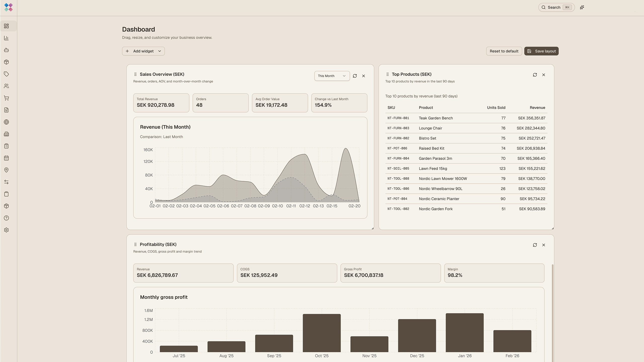Refresh the Profitability widget
The height and width of the screenshot is (362, 644).
pos(535,245)
